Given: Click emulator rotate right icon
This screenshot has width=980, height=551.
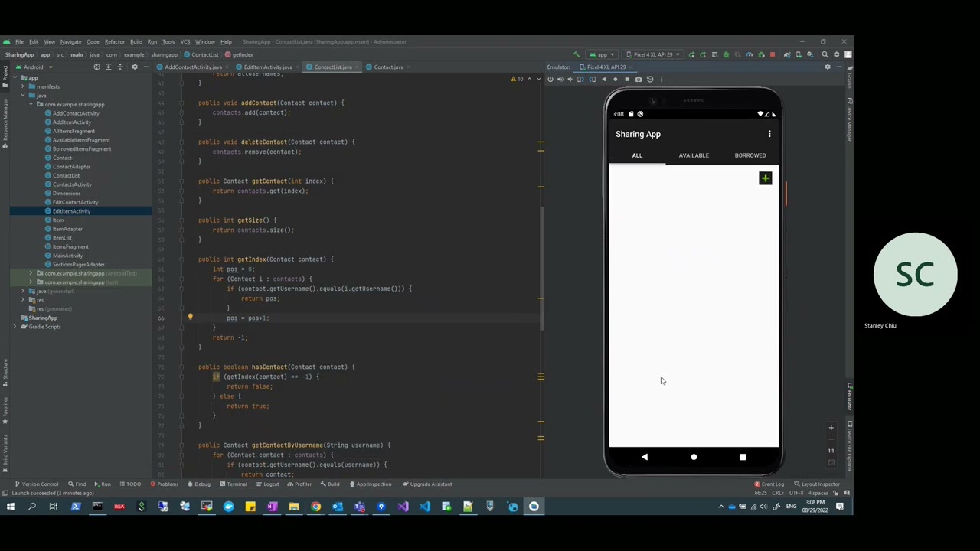Looking at the screenshot, I should (593, 79).
